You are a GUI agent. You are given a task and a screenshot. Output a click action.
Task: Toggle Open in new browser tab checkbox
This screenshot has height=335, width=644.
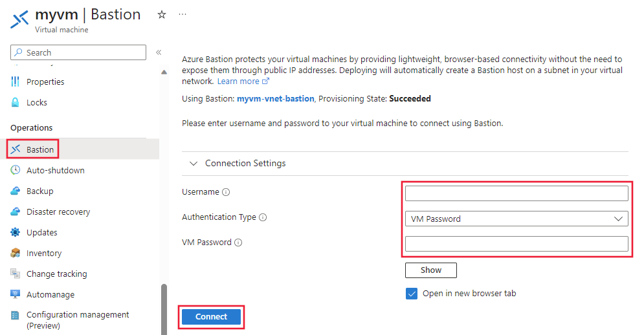(412, 294)
